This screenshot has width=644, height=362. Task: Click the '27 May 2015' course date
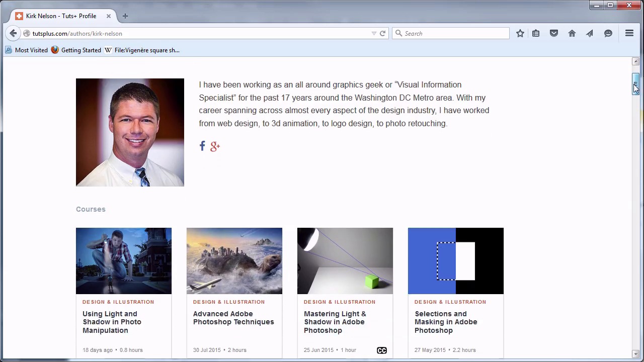tap(430, 350)
